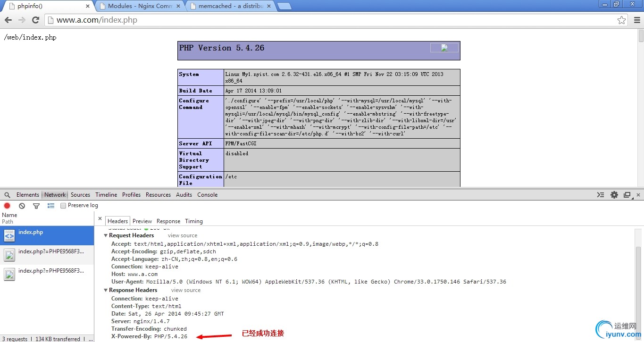Close the memcached tab

pyautogui.click(x=269, y=6)
